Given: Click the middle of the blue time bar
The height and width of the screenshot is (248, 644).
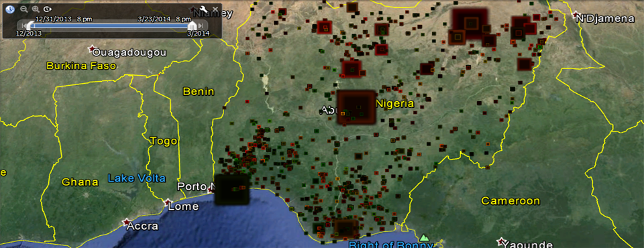Looking at the screenshot, I should (111, 26).
